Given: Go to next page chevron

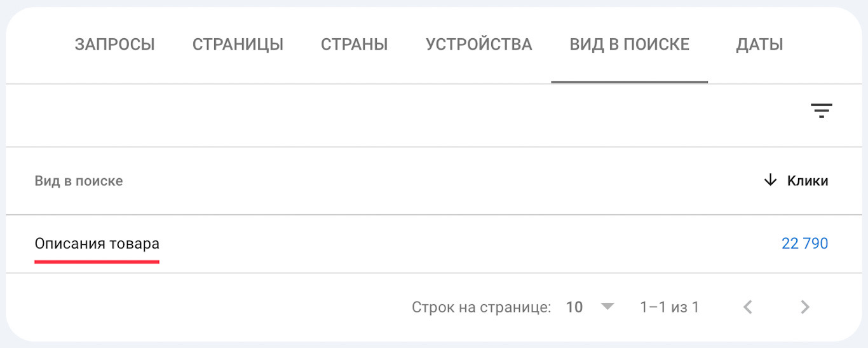Looking at the screenshot, I should click(x=805, y=307).
